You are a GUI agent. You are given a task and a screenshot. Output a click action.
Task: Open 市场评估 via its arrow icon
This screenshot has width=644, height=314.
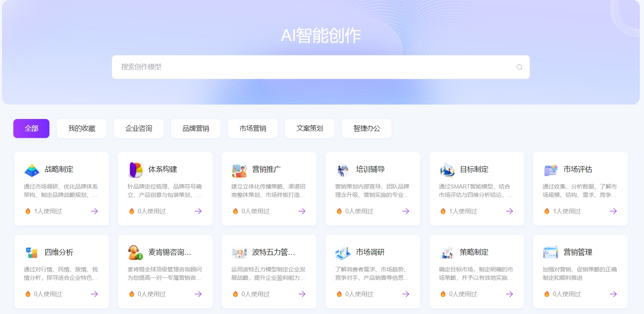613,211
